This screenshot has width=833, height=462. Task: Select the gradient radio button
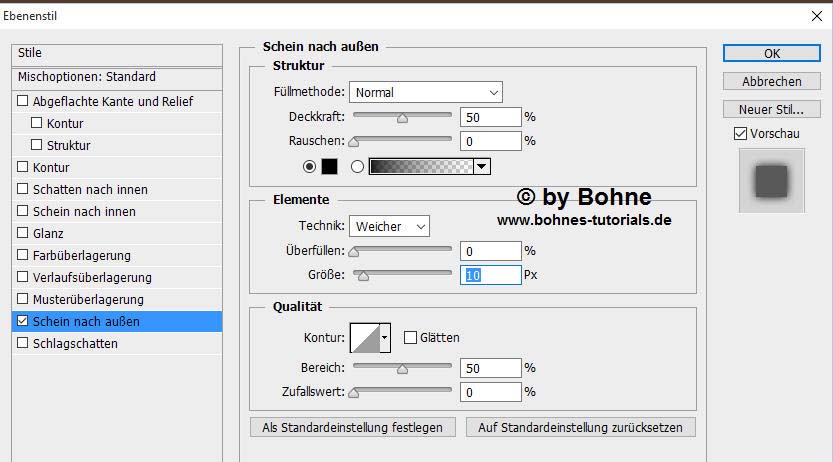pos(357,167)
